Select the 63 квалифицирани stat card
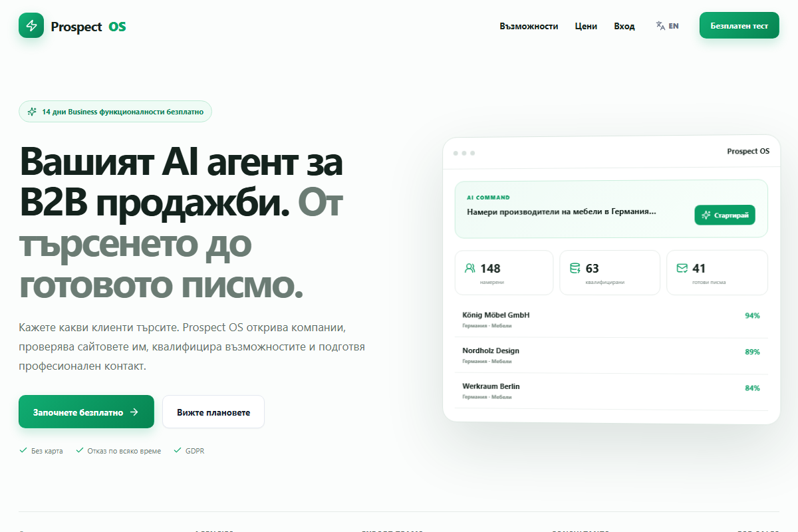 610,273
